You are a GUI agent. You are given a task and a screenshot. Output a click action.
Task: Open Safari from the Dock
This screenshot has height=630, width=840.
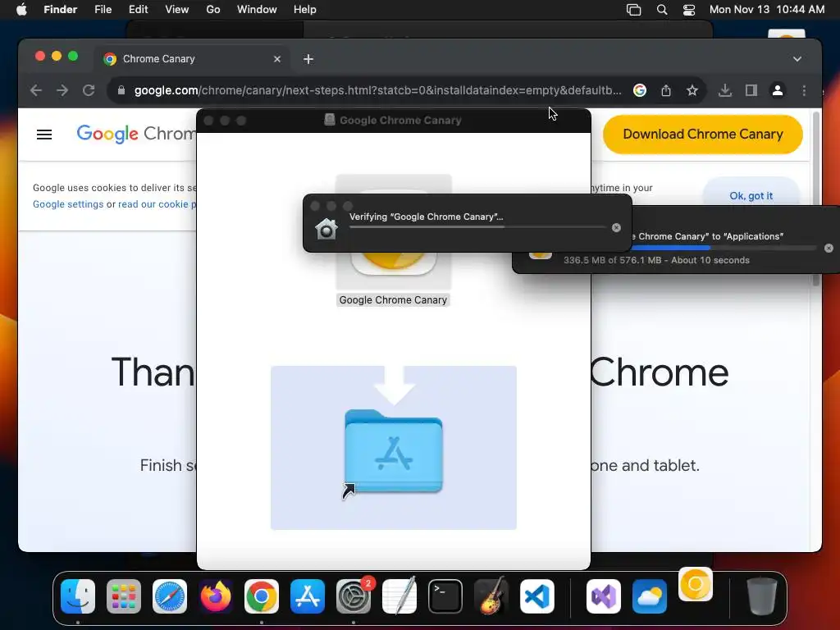click(170, 596)
